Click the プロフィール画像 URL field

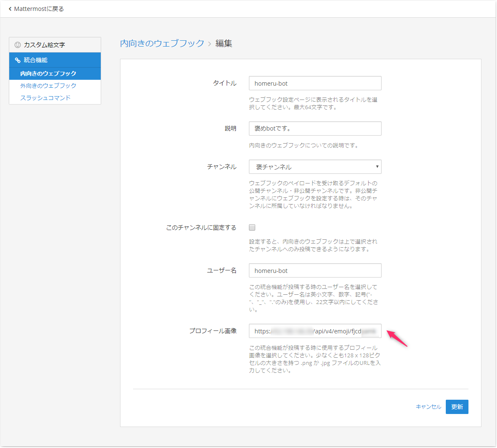point(315,331)
